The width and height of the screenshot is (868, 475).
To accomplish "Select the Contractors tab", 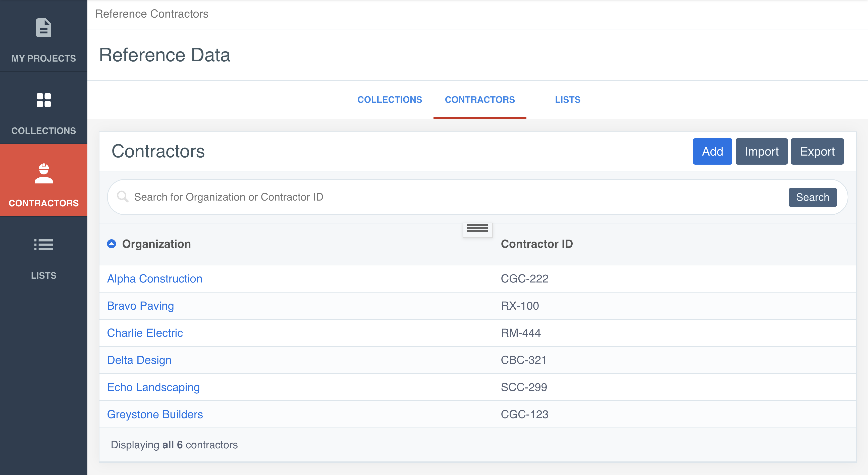I will point(479,100).
